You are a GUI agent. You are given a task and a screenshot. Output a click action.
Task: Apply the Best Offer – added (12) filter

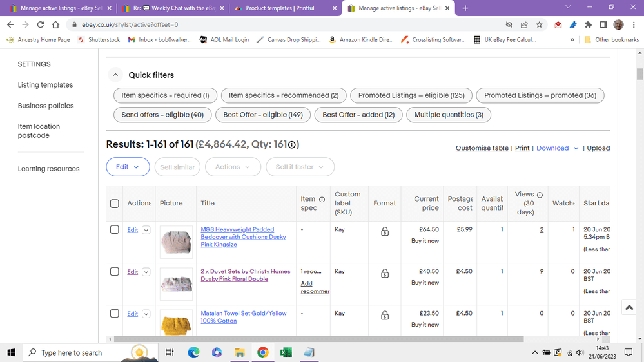(358, 115)
